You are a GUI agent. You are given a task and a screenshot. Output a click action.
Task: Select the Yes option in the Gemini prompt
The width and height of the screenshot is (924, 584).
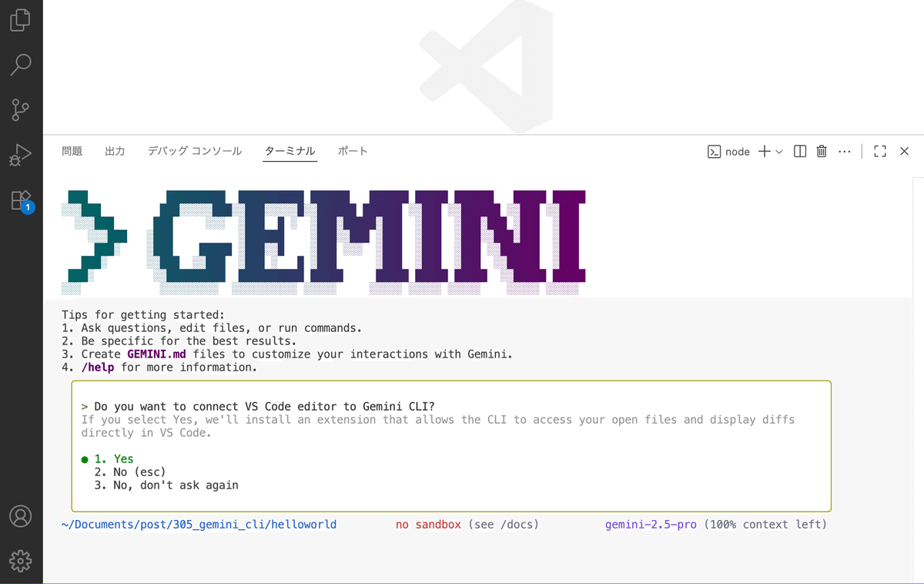click(x=115, y=458)
